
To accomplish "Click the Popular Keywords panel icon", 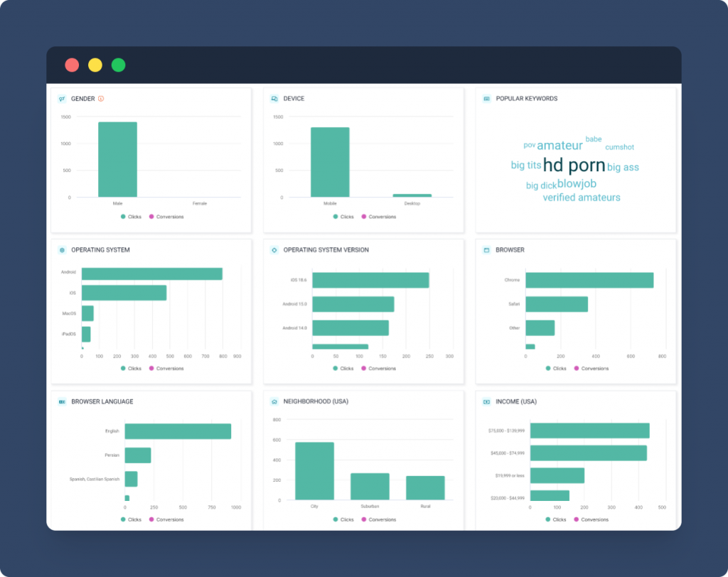I will [486, 99].
